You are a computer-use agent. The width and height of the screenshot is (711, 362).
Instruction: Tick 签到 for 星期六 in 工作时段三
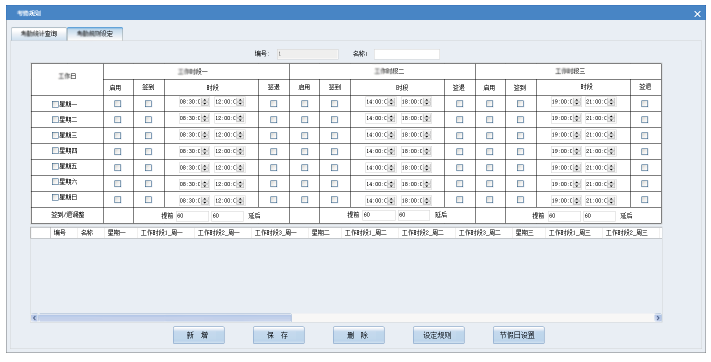(x=520, y=184)
